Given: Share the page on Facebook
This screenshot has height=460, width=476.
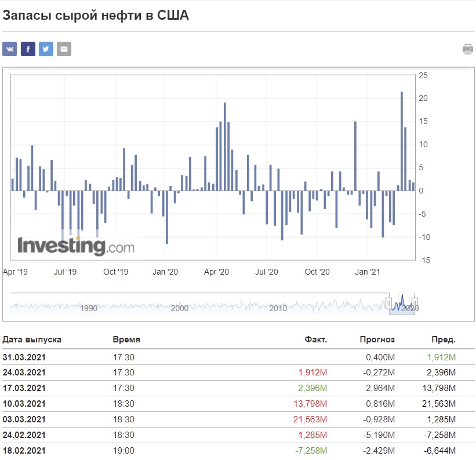Looking at the screenshot, I should tap(28, 49).
